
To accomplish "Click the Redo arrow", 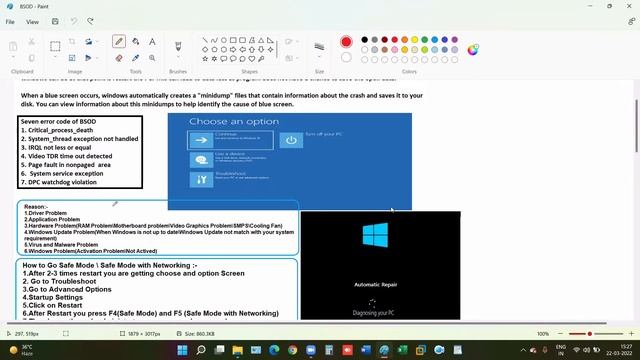I will coord(90,21).
